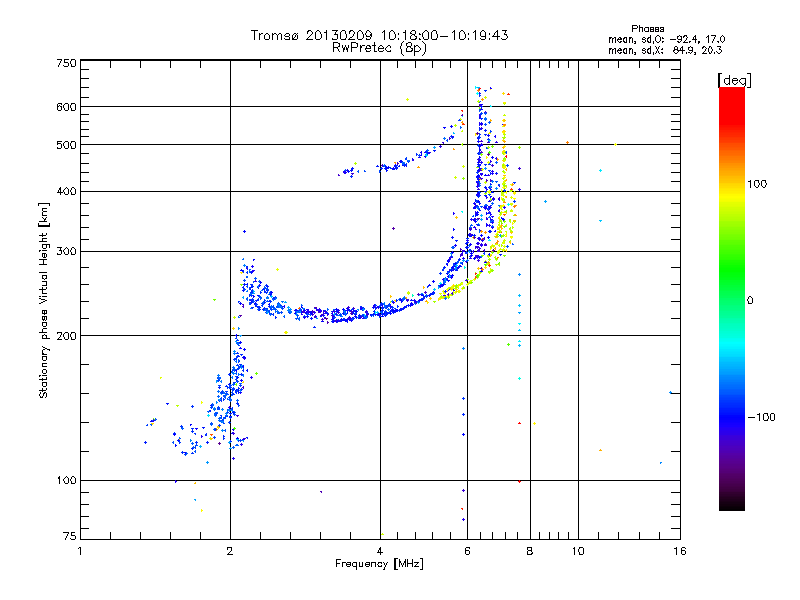800x600 pixels.
Task: Click the y-axis tick label '500'
Action: [66, 145]
